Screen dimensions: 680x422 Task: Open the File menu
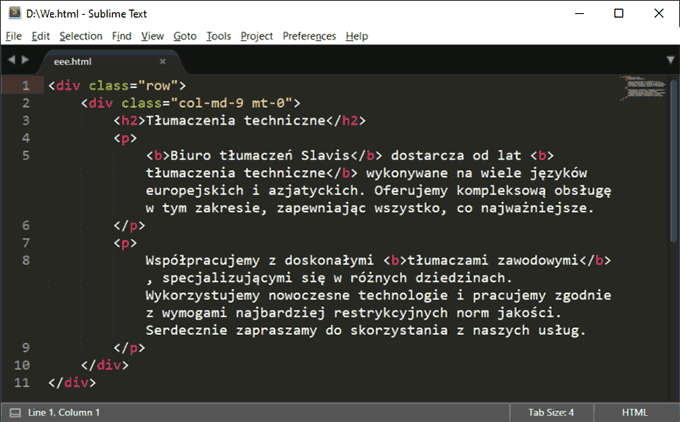tap(13, 36)
